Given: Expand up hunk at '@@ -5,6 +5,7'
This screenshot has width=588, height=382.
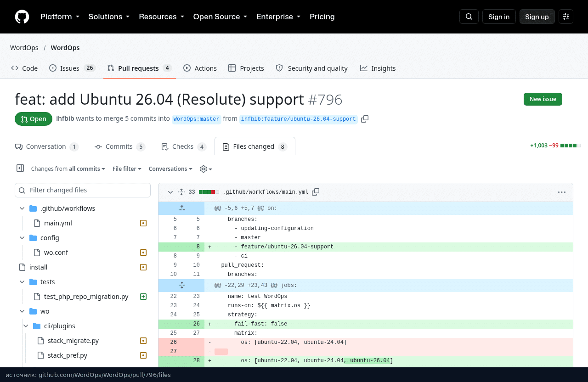Looking at the screenshot, I should (x=182, y=208).
